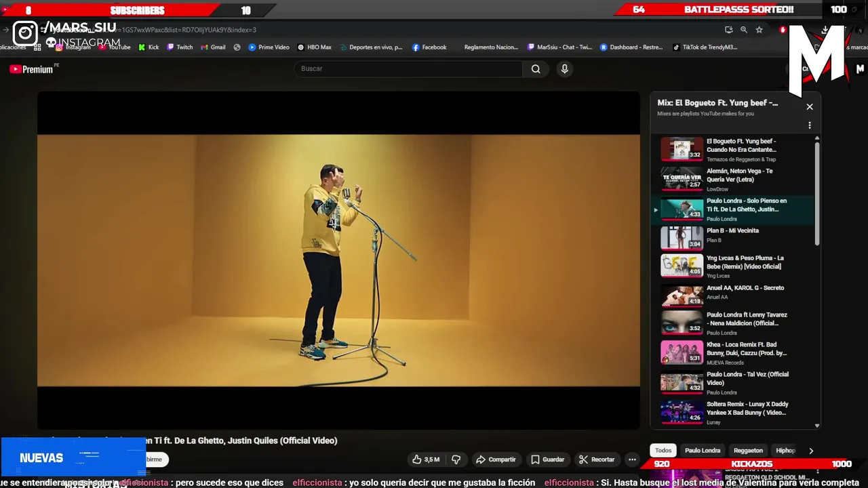The width and height of the screenshot is (868, 488).
Task: Click playlist header 'Mix: El Bogueto Ft. Yung beef'
Action: pos(717,103)
